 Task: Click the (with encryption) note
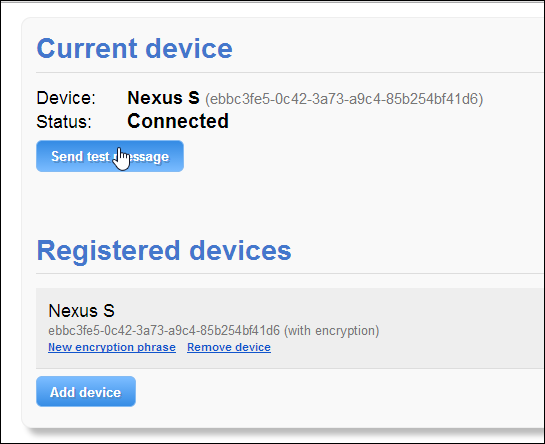click(x=332, y=331)
